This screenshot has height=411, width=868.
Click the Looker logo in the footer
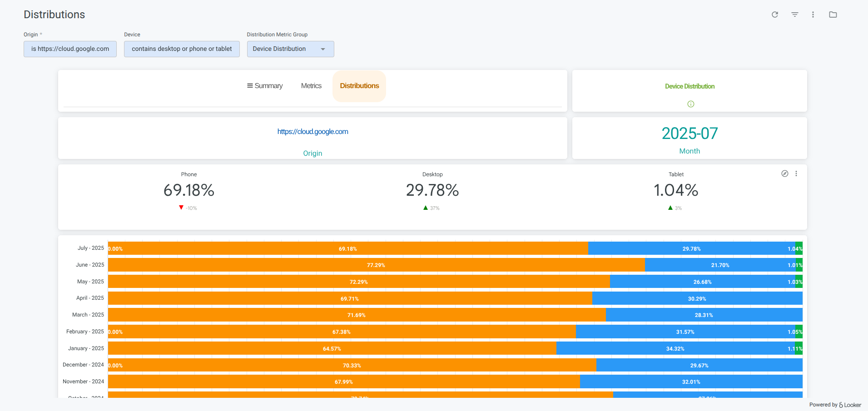(850, 405)
